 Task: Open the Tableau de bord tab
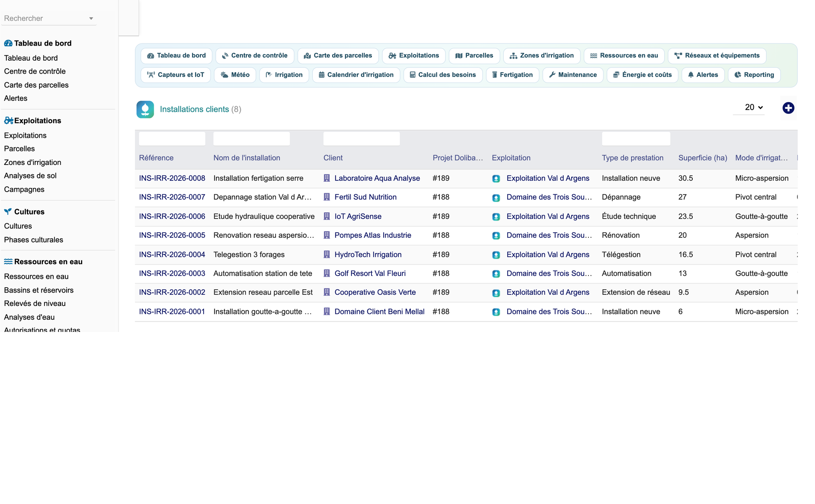tap(176, 56)
